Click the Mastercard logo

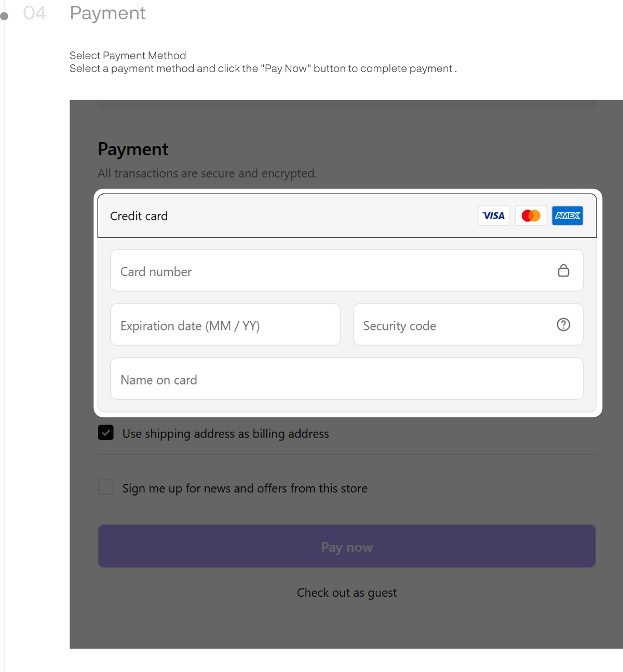tap(531, 216)
